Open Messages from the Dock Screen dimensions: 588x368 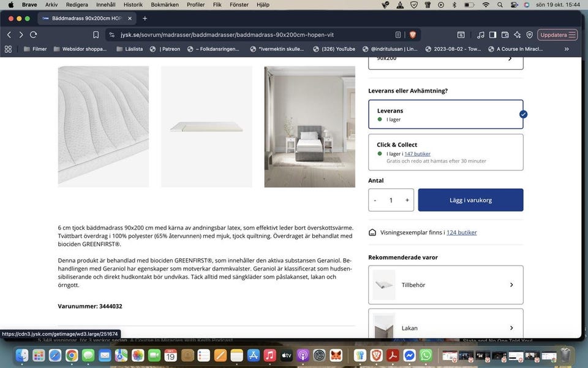click(88, 355)
